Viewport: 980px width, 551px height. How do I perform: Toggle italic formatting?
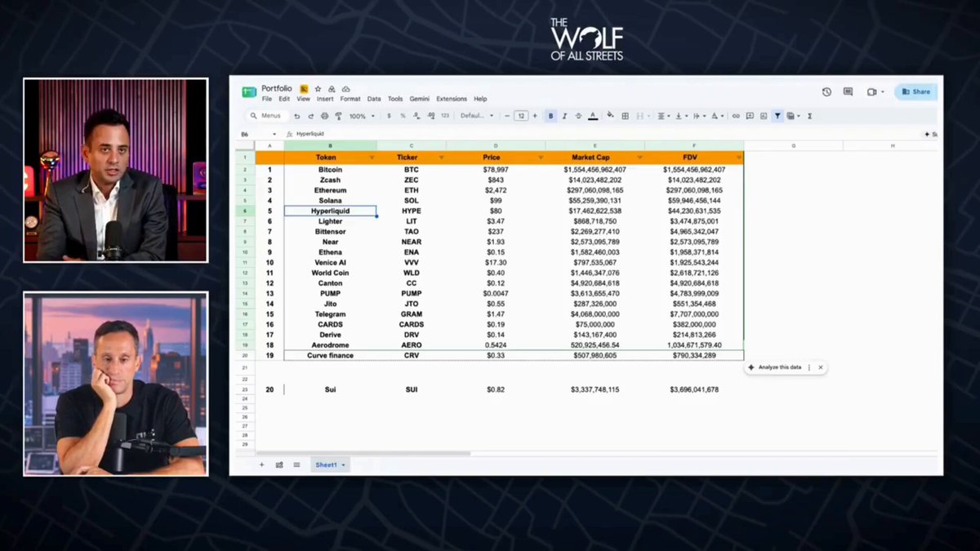[x=565, y=116]
